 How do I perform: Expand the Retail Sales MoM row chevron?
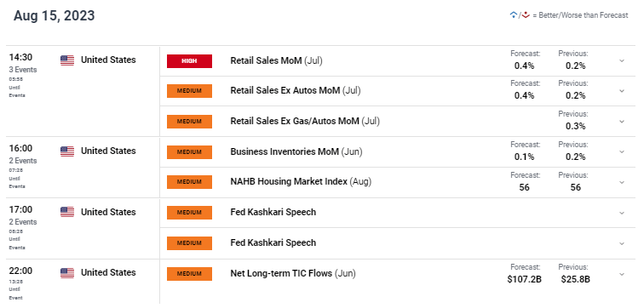pyautogui.click(x=622, y=60)
